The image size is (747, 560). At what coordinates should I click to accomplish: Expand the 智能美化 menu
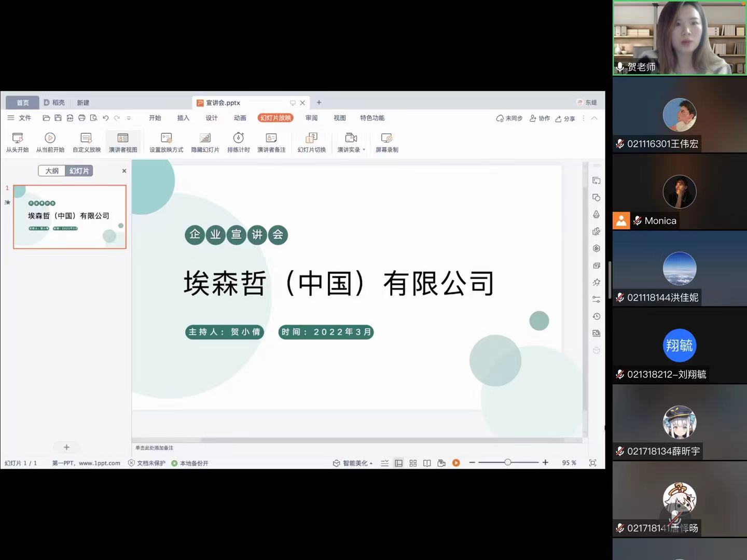pyautogui.click(x=353, y=463)
